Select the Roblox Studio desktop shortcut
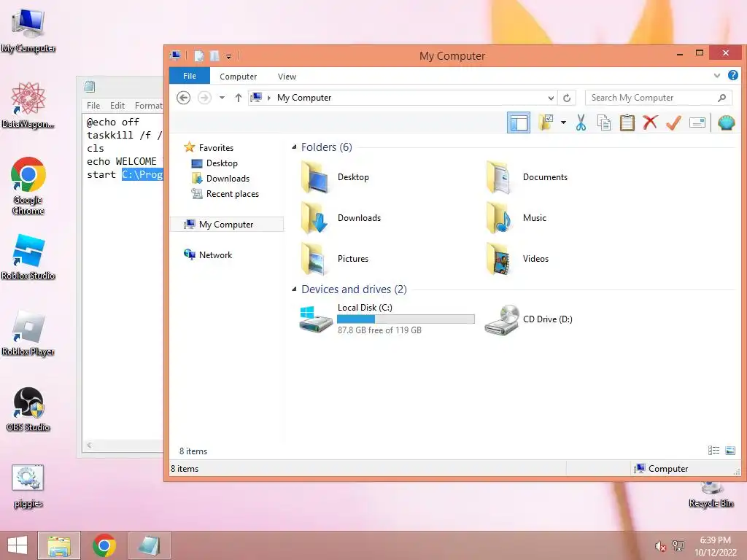 [28, 257]
